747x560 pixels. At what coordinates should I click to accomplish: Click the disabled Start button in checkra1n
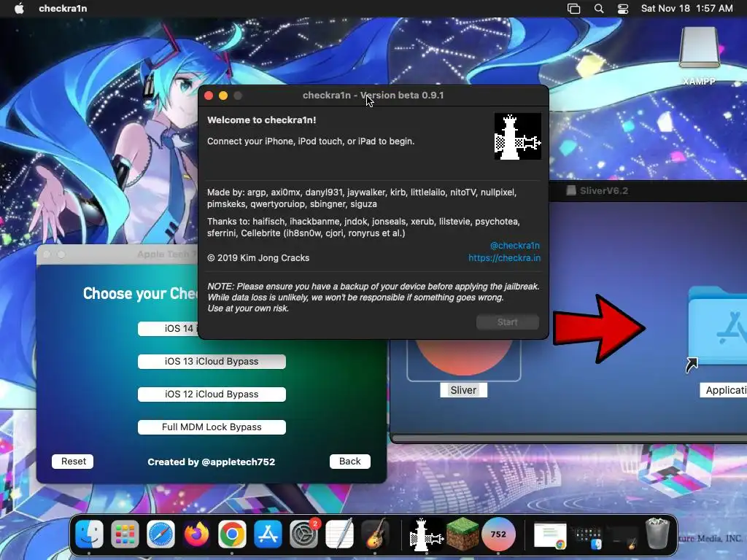pyautogui.click(x=508, y=322)
